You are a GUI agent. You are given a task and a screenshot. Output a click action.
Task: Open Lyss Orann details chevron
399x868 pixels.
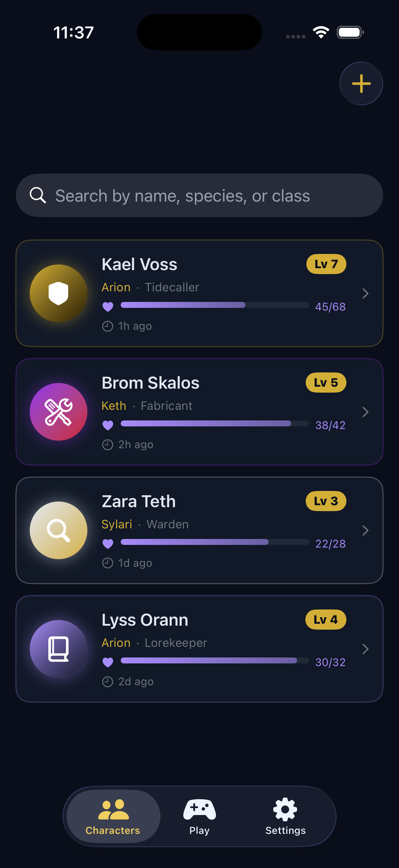coord(365,649)
